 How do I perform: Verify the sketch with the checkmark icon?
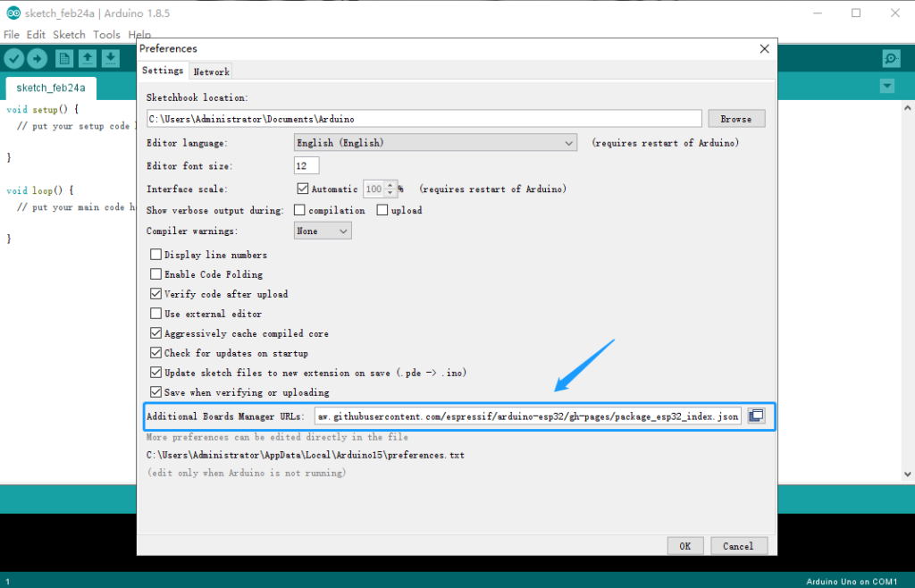[14, 57]
